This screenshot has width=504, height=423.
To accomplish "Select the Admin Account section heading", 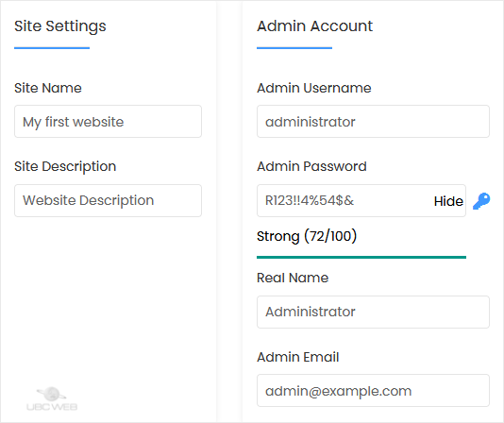I will pyautogui.click(x=314, y=26).
